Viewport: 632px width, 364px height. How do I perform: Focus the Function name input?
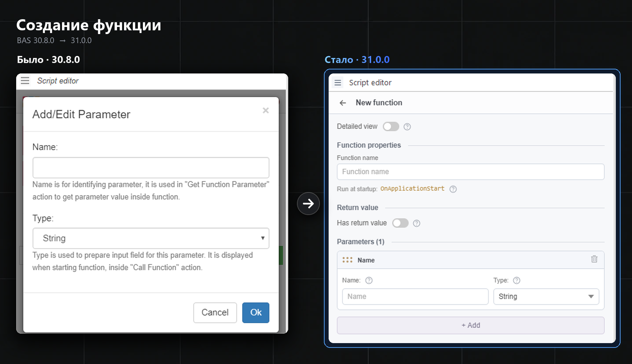point(471,172)
